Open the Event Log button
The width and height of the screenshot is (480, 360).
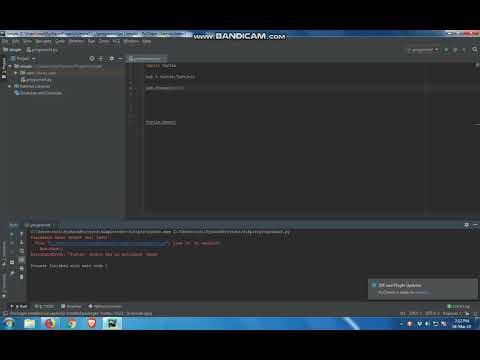[x=458, y=306]
